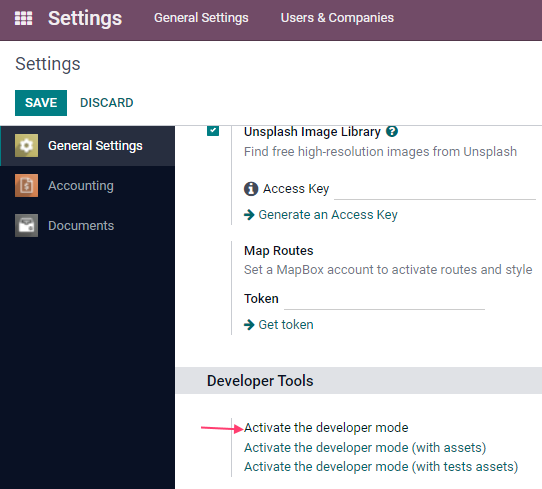Click the Access Key input field

[x=434, y=190]
